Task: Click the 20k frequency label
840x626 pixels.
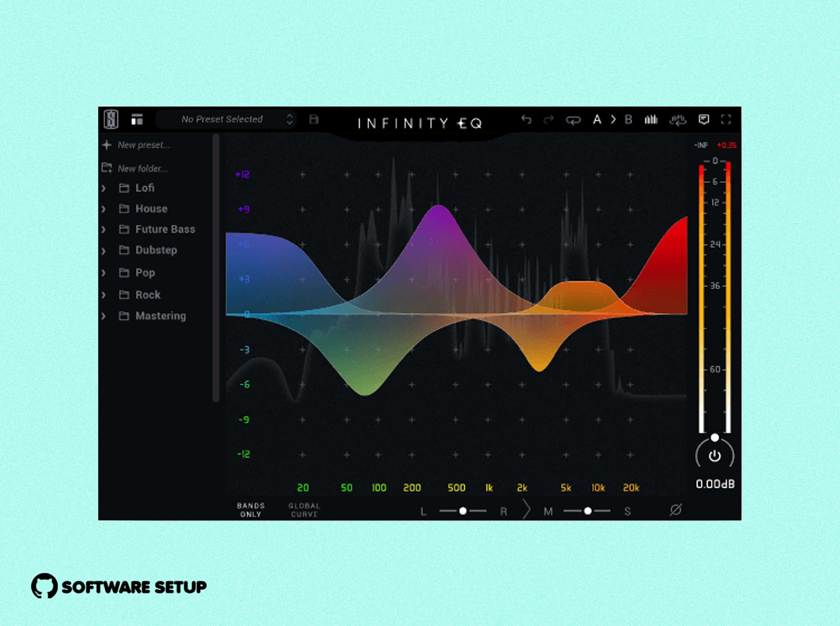Action: (x=631, y=488)
